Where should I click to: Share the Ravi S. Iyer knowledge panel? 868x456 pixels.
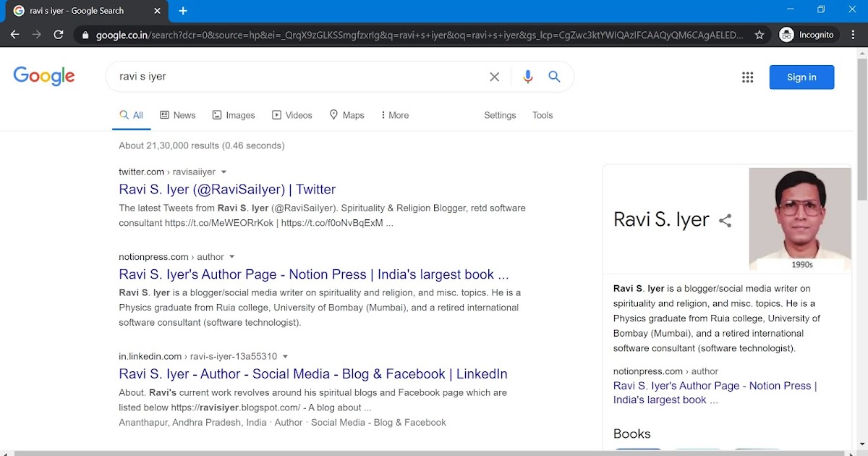point(725,221)
